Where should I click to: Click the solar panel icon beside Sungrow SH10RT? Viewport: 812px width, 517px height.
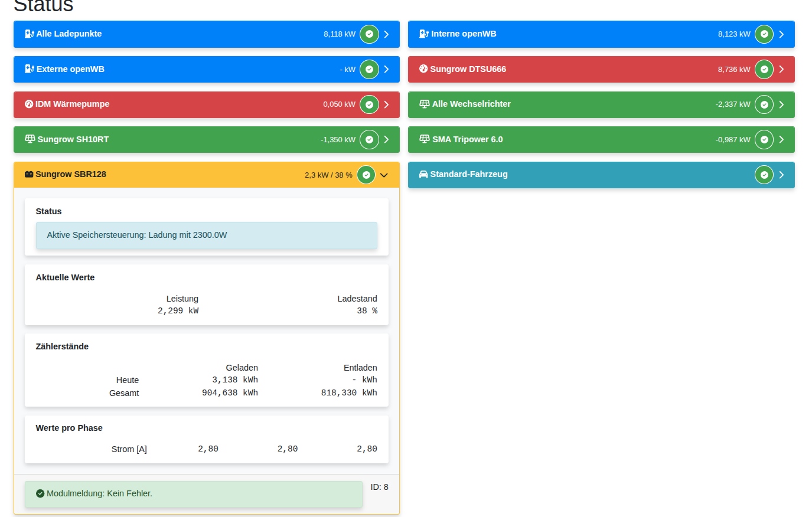click(30, 139)
